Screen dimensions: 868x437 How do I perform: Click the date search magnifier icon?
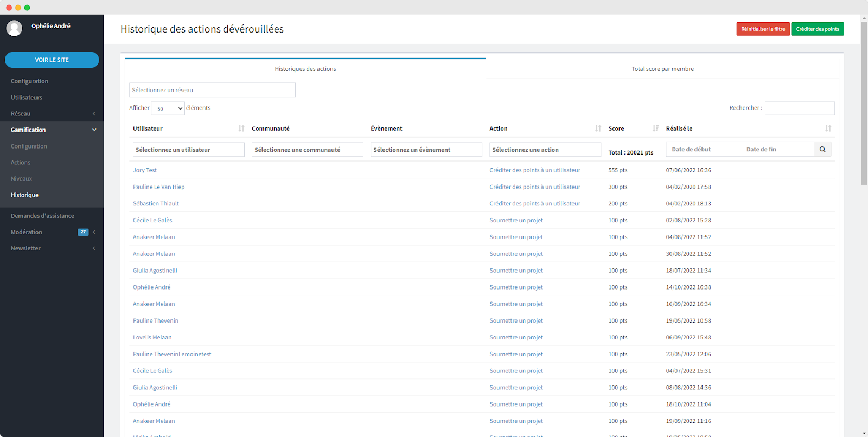tap(822, 150)
